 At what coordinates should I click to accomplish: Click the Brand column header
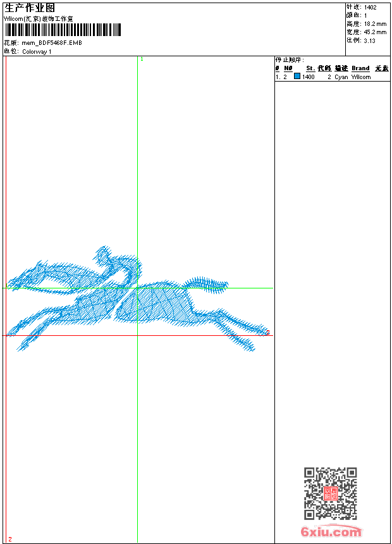tap(360, 68)
